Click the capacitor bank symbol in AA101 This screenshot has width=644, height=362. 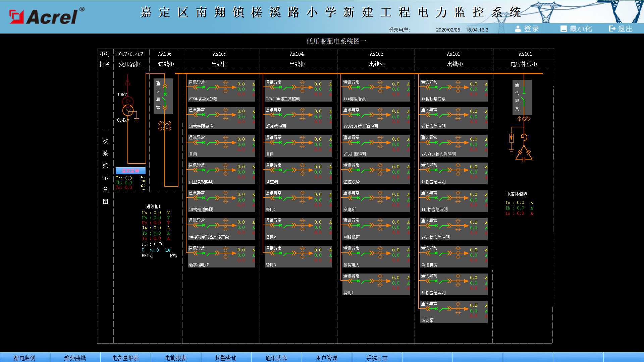(x=524, y=155)
